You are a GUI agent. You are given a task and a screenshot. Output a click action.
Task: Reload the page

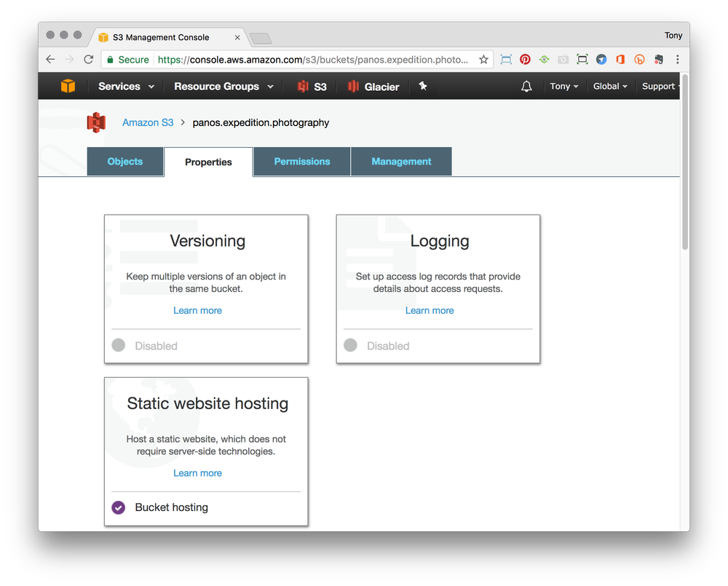(89, 60)
